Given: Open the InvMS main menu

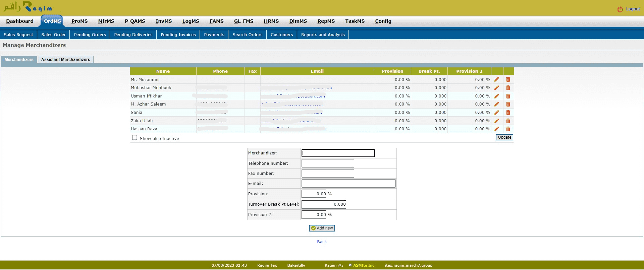Looking at the screenshot, I should click(x=163, y=21).
